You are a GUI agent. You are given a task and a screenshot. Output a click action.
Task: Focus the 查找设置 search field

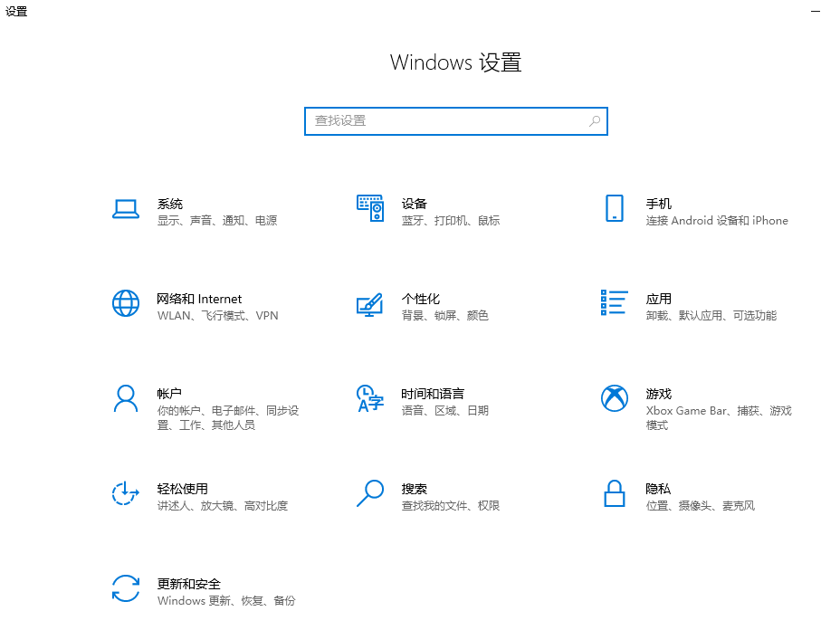coord(456,121)
